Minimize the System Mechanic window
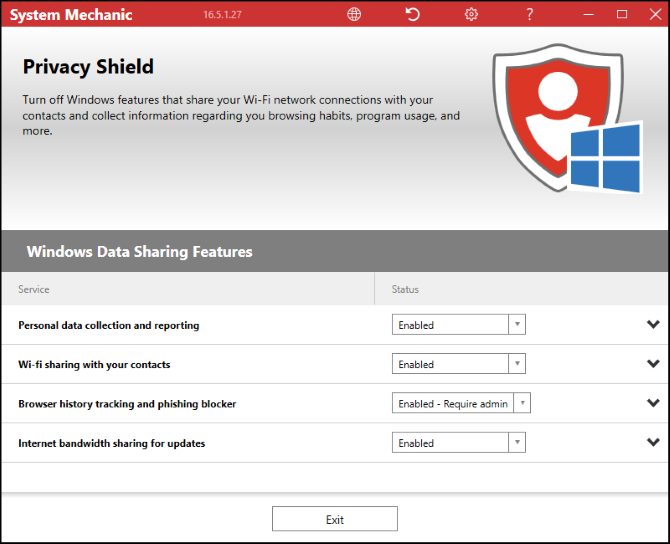 coord(589,14)
